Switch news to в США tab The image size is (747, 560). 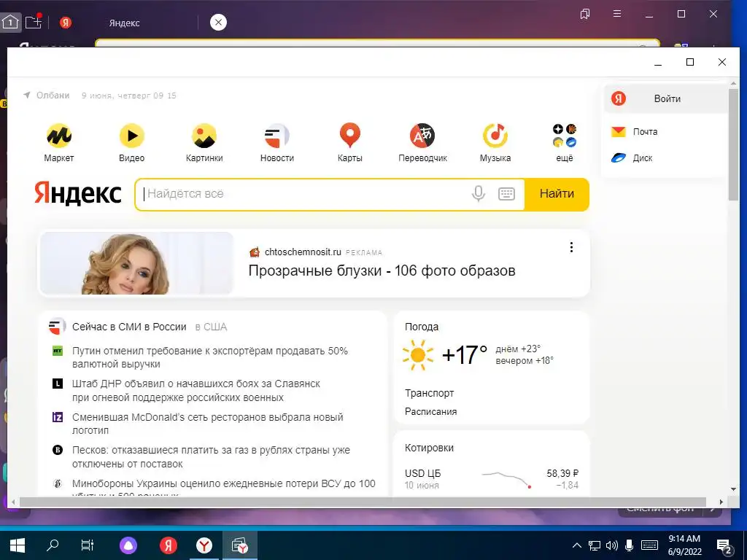pyautogui.click(x=211, y=327)
